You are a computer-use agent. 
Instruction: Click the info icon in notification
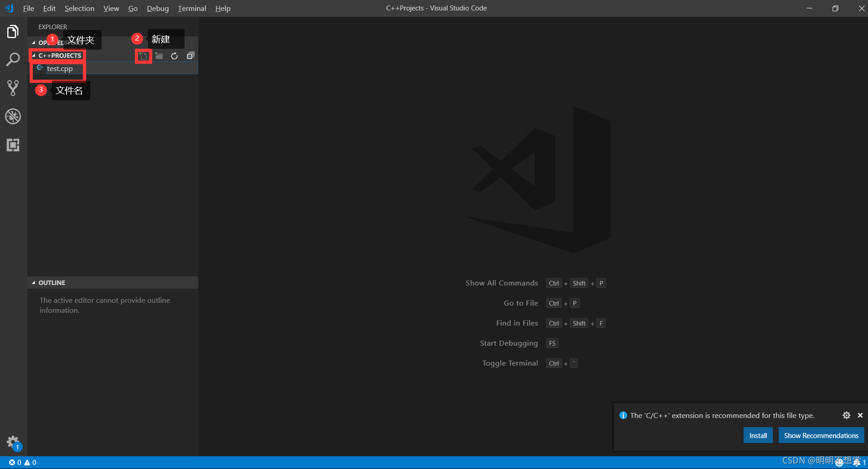pos(623,415)
